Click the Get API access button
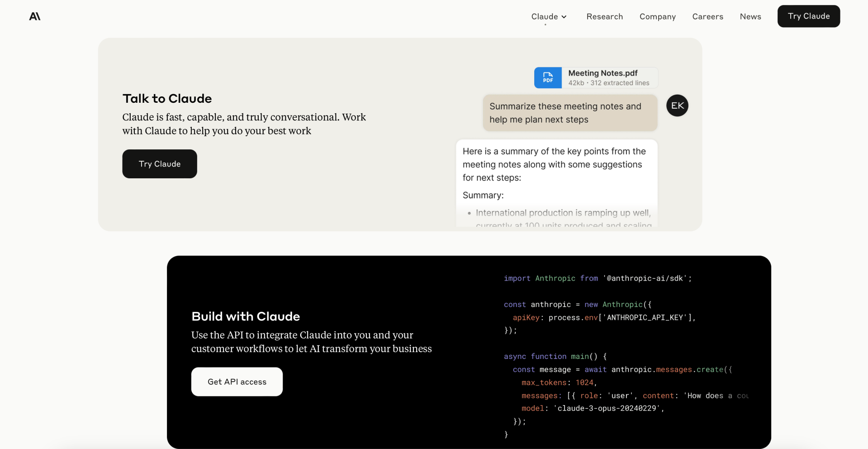This screenshot has width=868, height=449. [237, 382]
